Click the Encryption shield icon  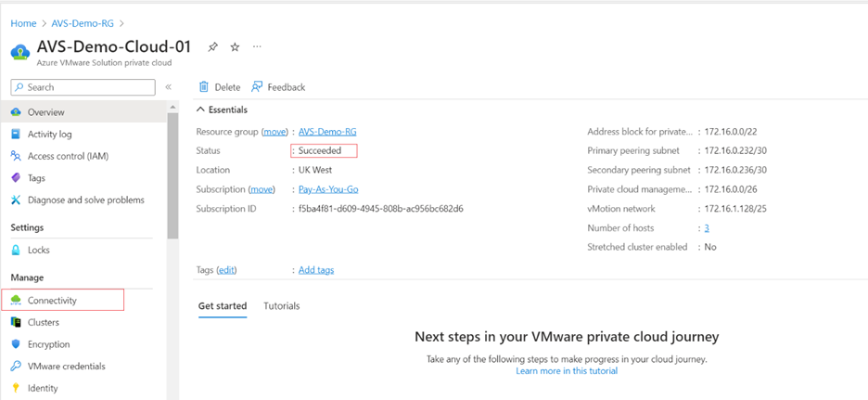click(x=16, y=344)
